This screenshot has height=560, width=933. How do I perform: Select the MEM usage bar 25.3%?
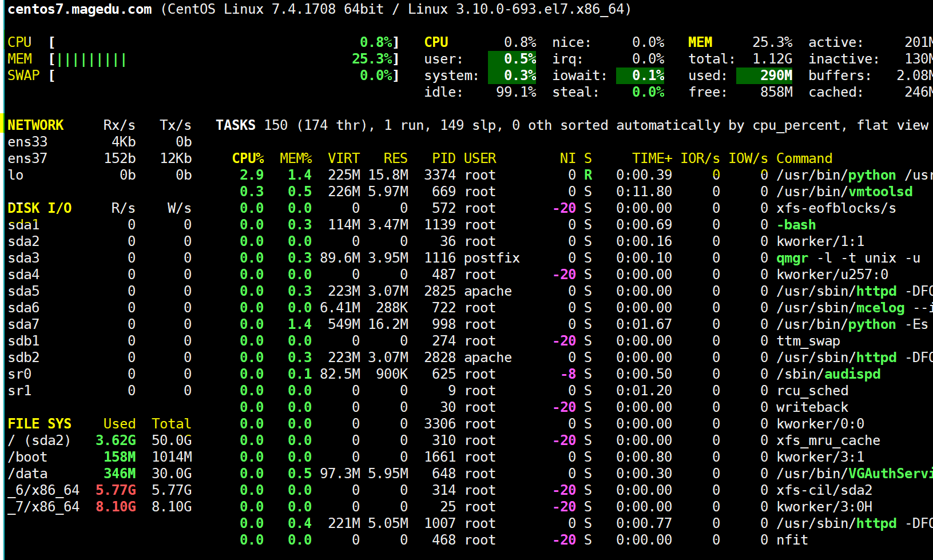click(204, 59)
